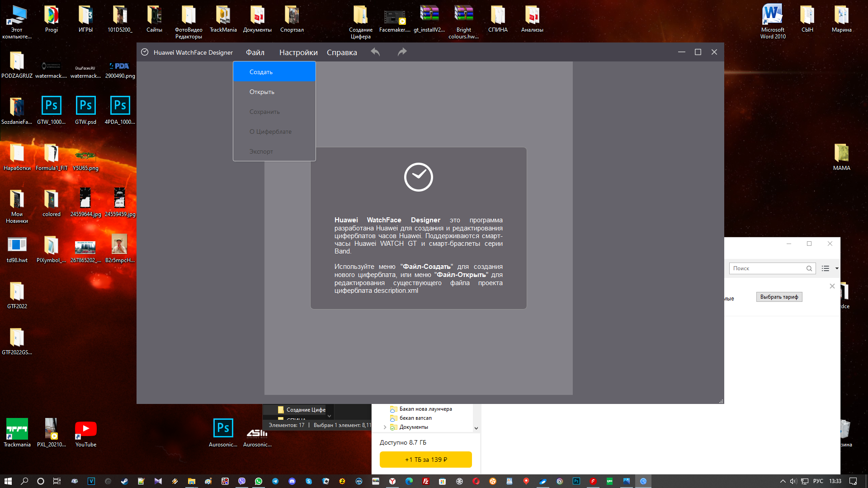The height and width of the screenshot is (488, 868).
Task: Open FileZilla from the taskbar
Action: (426, 481)
